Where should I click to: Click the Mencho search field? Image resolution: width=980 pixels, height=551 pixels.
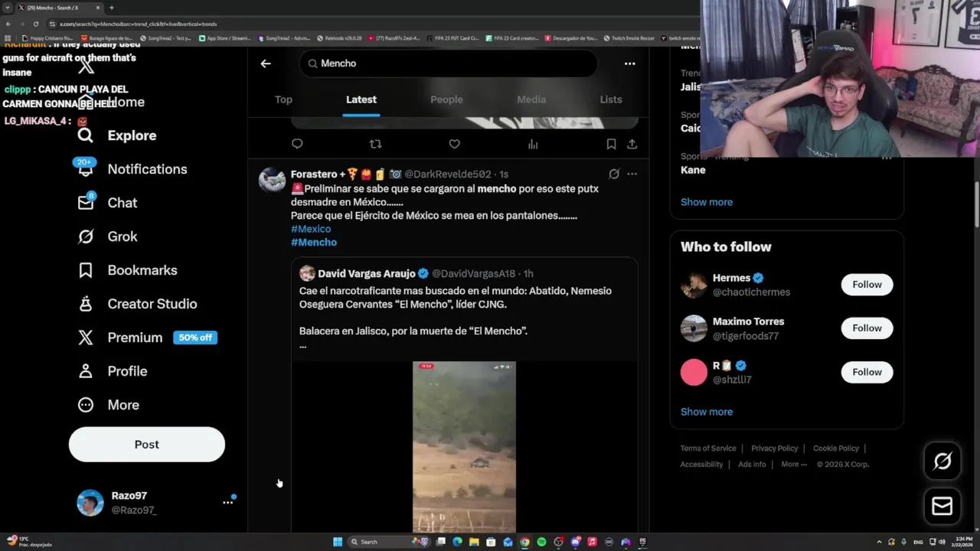(x=449, y=64)
